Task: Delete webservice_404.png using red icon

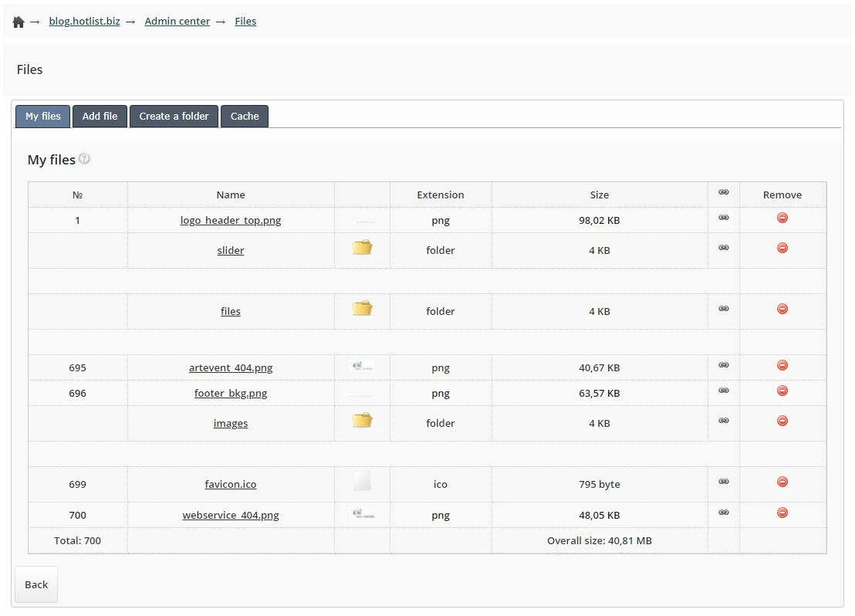Action: coord(782,513)
